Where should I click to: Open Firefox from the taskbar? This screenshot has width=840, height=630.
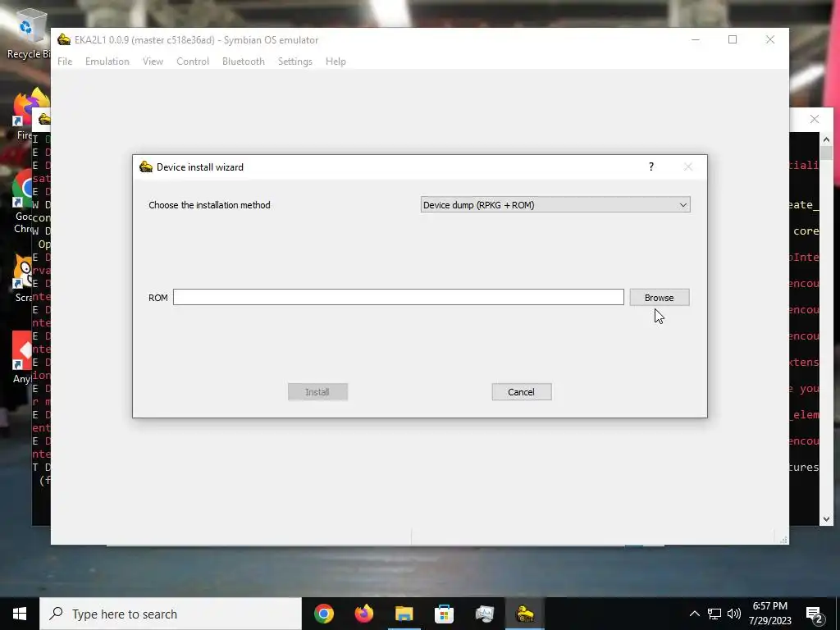(x=363, y=614)
